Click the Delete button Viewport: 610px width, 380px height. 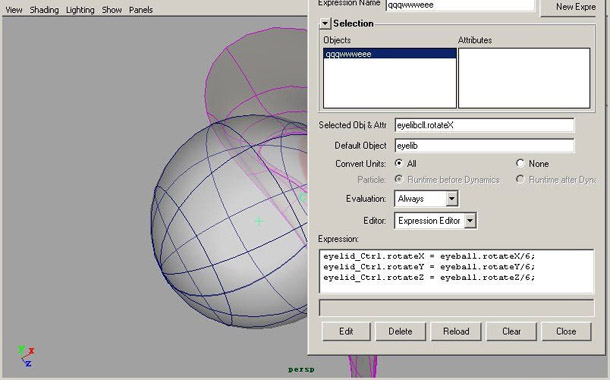point(400,331)
